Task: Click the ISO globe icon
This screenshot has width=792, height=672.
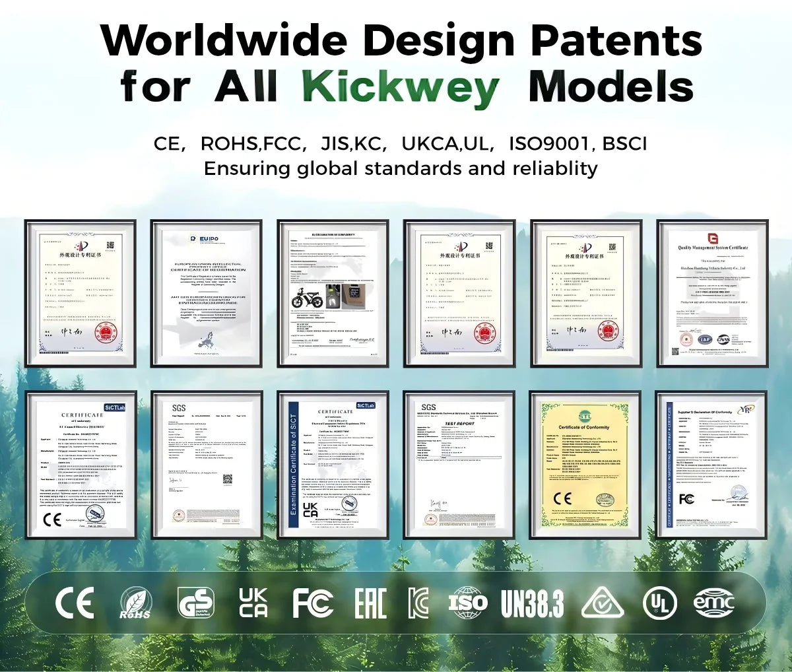Action: pos(468,603)
